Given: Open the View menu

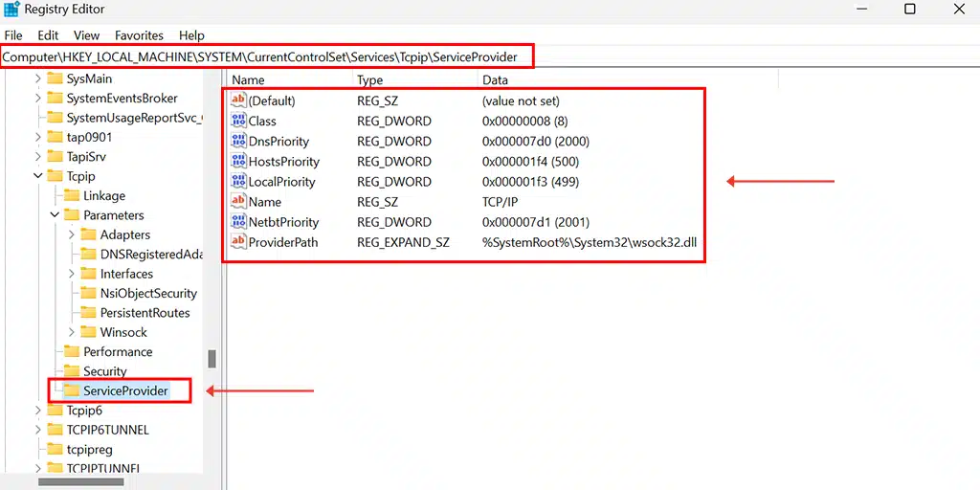Looking at the screenshot, I should pyautogui.click(x=86, y=35).
